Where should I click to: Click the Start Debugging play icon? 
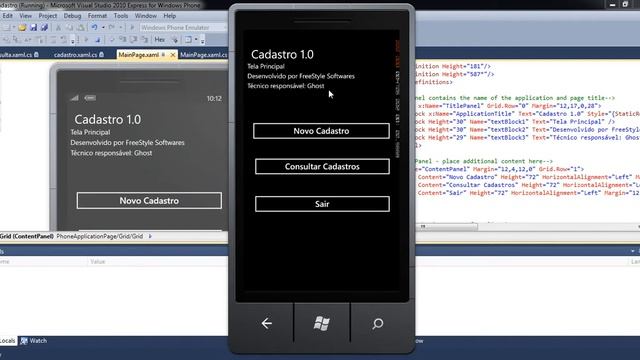coord(132,27)
